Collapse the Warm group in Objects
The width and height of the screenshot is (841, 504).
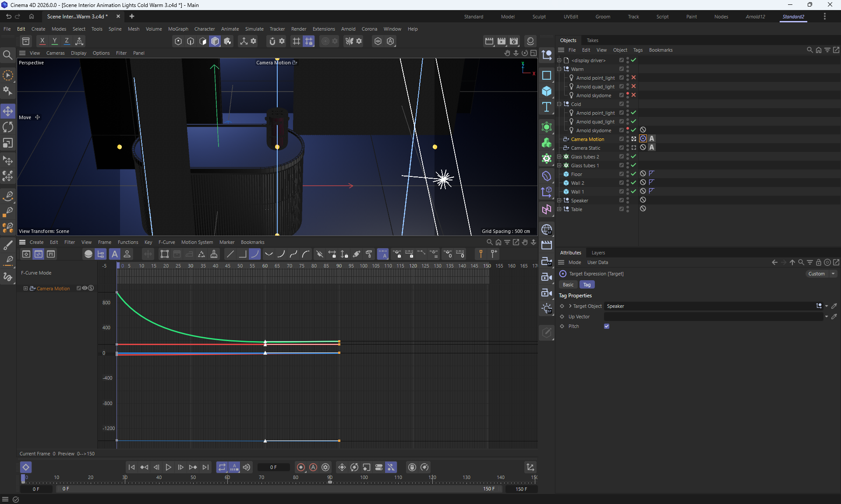click(x=559, y=69)
